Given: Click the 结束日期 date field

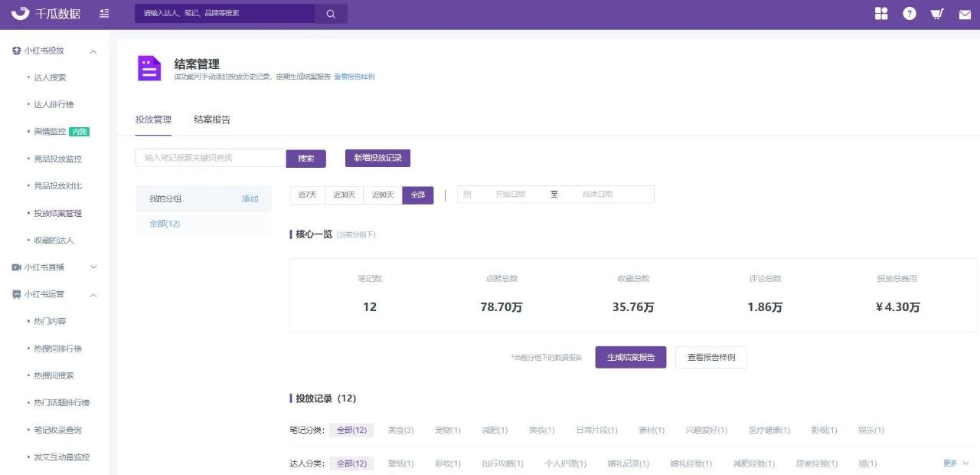Looking at the screenshot, I should pos(597,195).
